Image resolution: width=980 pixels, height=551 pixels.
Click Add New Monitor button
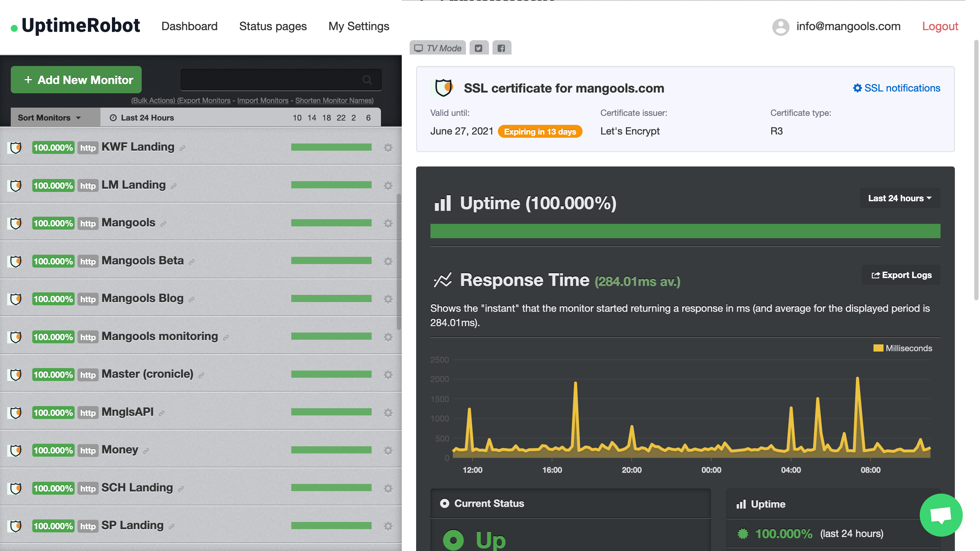(76, 80)
